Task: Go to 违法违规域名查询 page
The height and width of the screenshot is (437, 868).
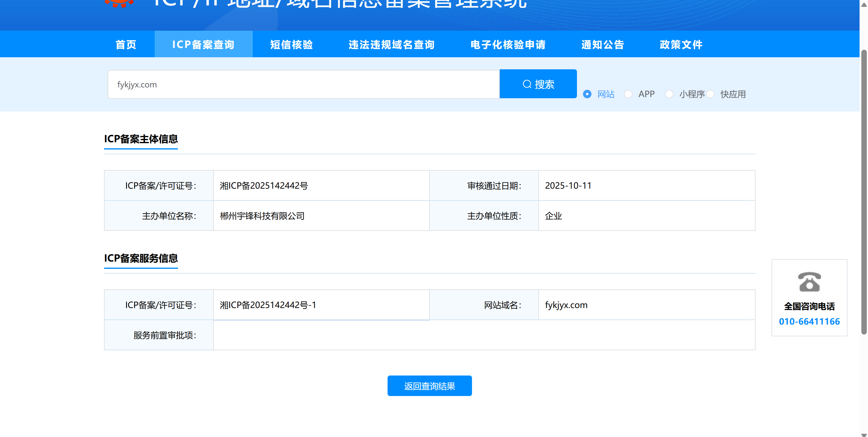Action: point(391,44)
